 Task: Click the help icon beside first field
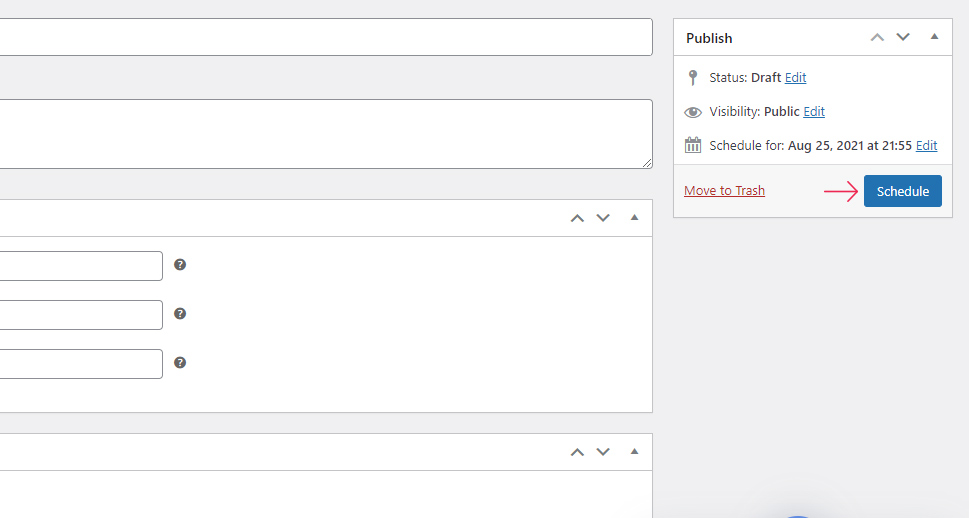tap(180, 265)
